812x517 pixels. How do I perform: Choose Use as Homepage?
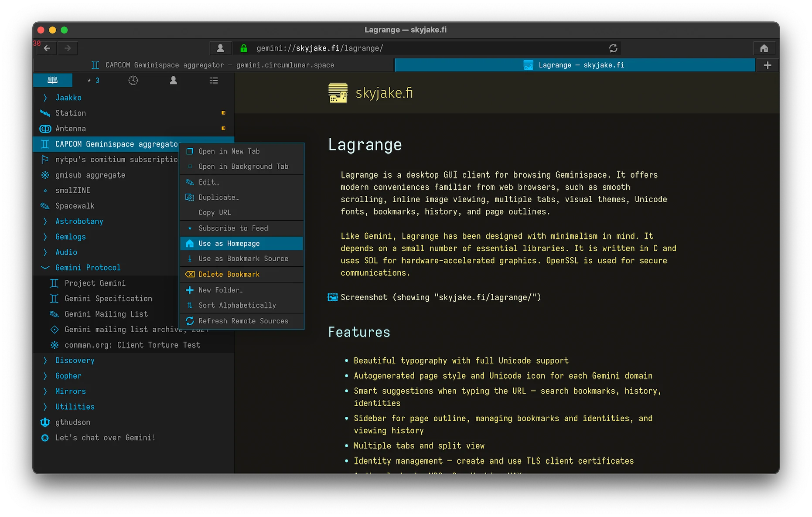(242, 243)
